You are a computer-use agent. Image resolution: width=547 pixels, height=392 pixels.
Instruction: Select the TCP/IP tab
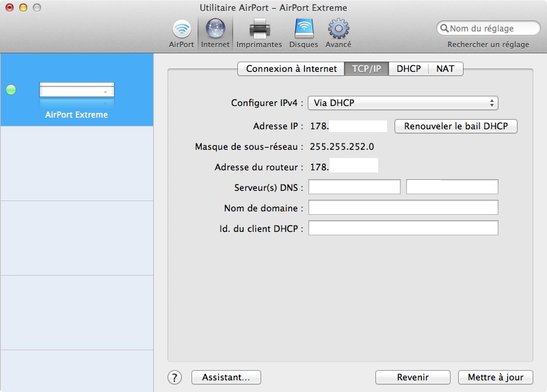pos(366,69)
